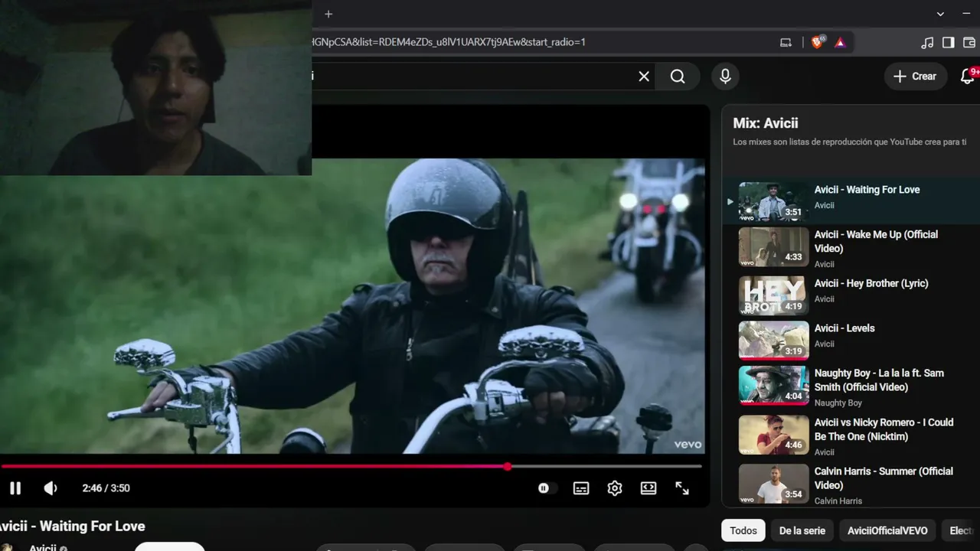Click the 'Mix: Avicii' playlist heading
Viewport: 980px width, 551px height.
click(x=766, y=123)
